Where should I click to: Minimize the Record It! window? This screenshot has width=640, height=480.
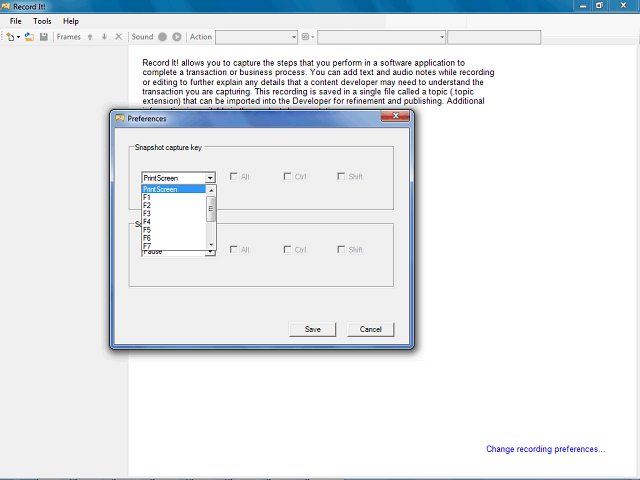point(583,6)
